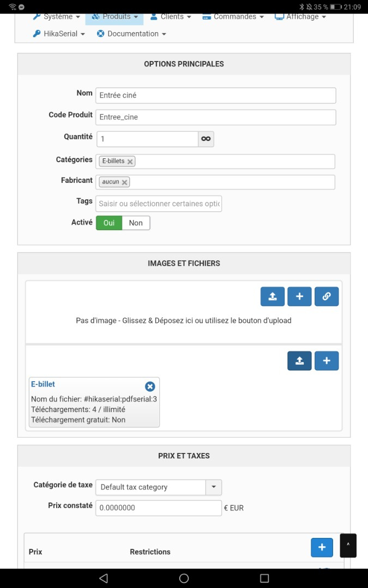Remove the E-billets category tag
The height and width of the screenshot is (588, 368).
tap(130, 162)
